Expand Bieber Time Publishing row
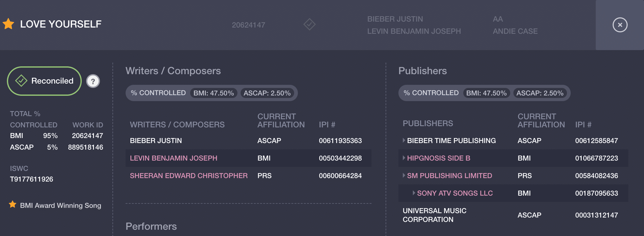The height and width of the screenshot is (236, 644). tap(404, 141)
